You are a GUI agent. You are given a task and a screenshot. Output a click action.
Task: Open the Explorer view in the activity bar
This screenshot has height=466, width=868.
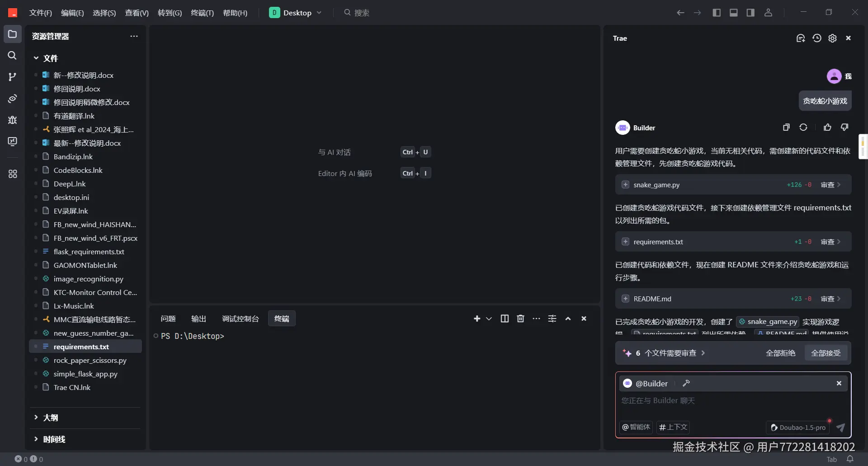[x=12, y=34]
